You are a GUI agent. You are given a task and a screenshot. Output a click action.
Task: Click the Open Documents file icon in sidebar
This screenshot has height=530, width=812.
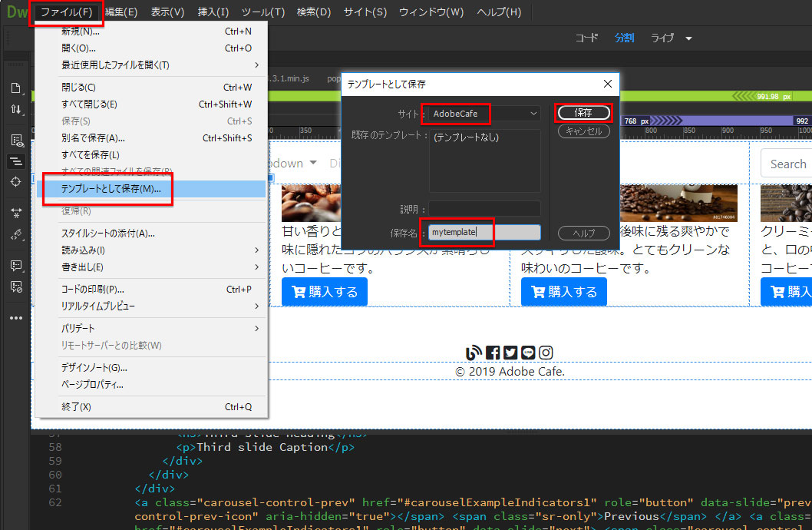[15, 88]
